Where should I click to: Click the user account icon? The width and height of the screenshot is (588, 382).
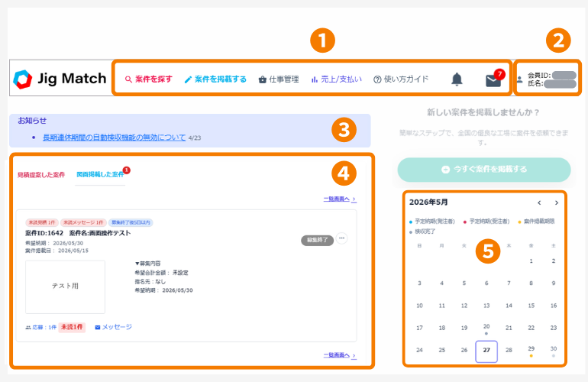click(519, 79)
